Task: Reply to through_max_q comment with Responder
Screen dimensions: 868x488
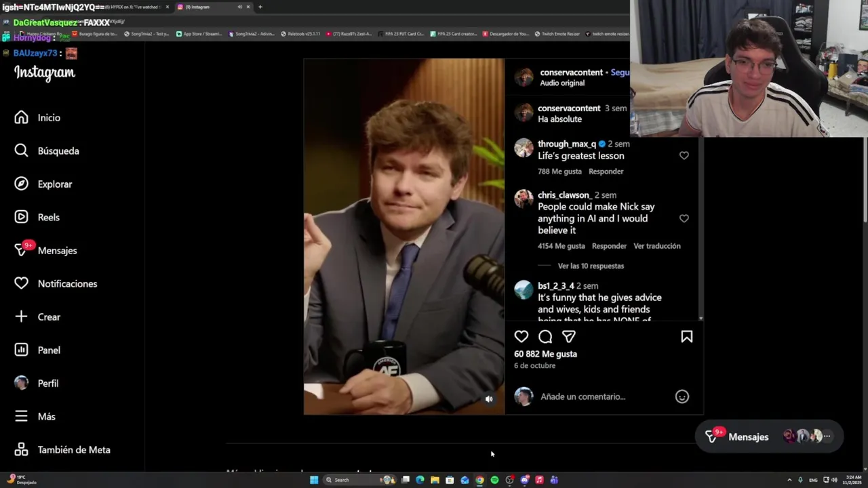Action: point(606,171)
